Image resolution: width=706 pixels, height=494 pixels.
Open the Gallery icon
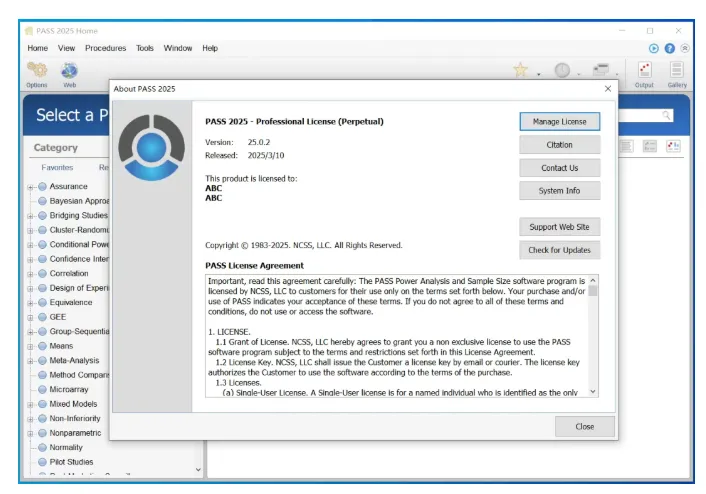click(x=676, y=70)
